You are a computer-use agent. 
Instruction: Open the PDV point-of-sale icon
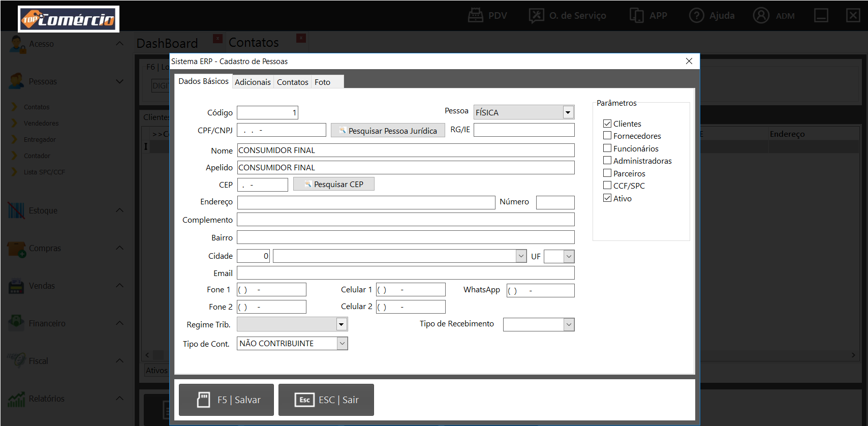pos(476,15)
